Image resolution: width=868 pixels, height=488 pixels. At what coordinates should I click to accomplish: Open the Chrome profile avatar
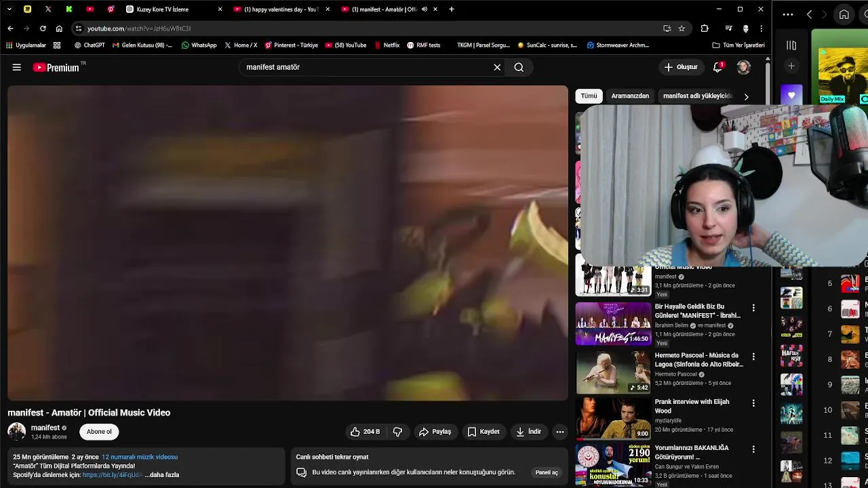745,28
